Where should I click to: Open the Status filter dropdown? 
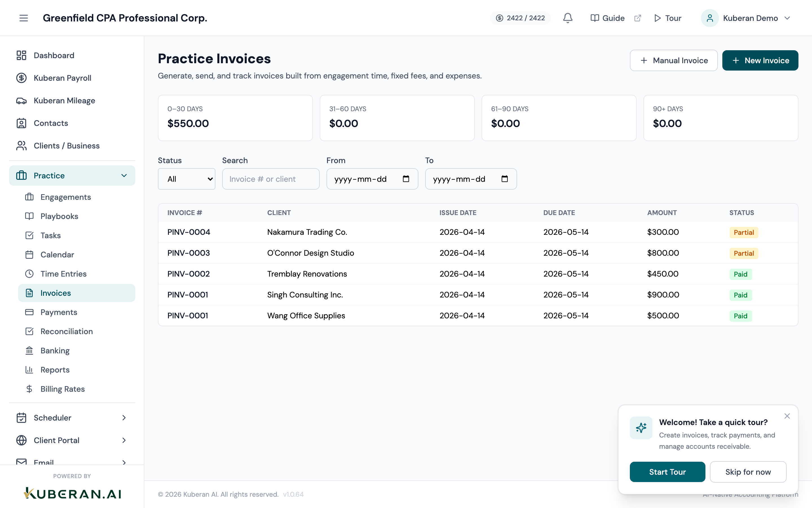click(x=187, y=179)
